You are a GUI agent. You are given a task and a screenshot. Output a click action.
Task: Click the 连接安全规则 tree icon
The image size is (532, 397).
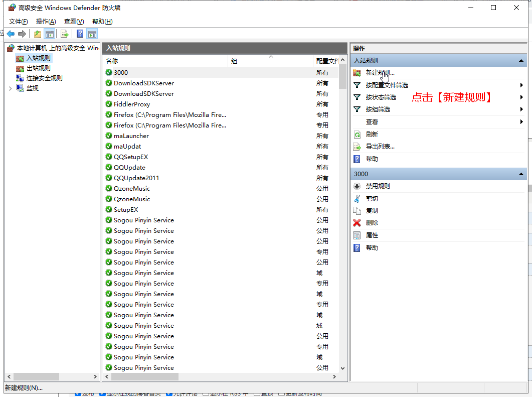(x=20, y=78)
